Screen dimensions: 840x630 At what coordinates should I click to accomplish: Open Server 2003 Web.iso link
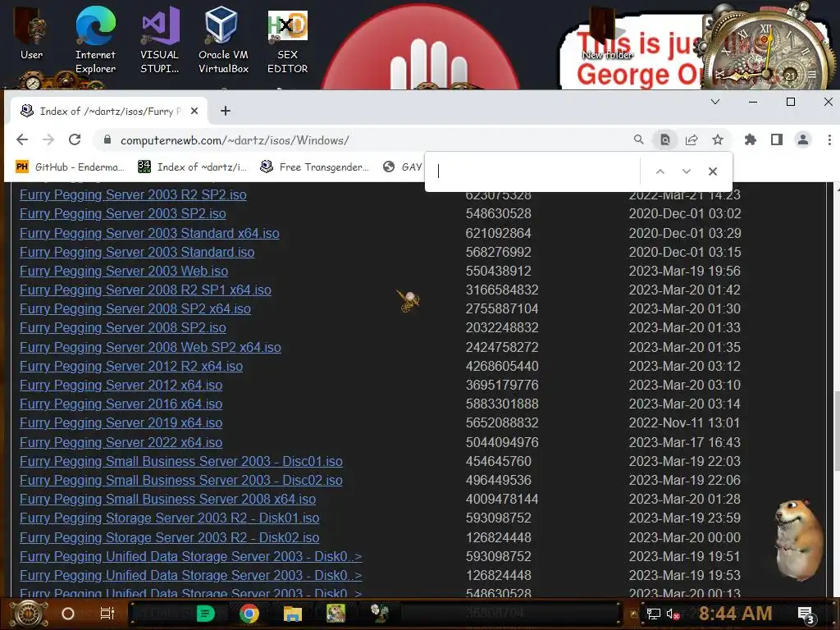(x=124, y=271)
